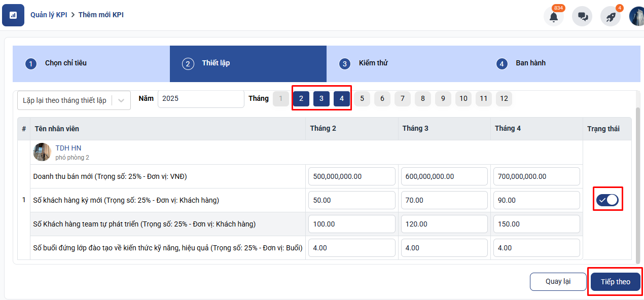Viewport: 644px width, 300px height.
Task: Open the 'Ban hành' step
Action: (x=530, y=63)
